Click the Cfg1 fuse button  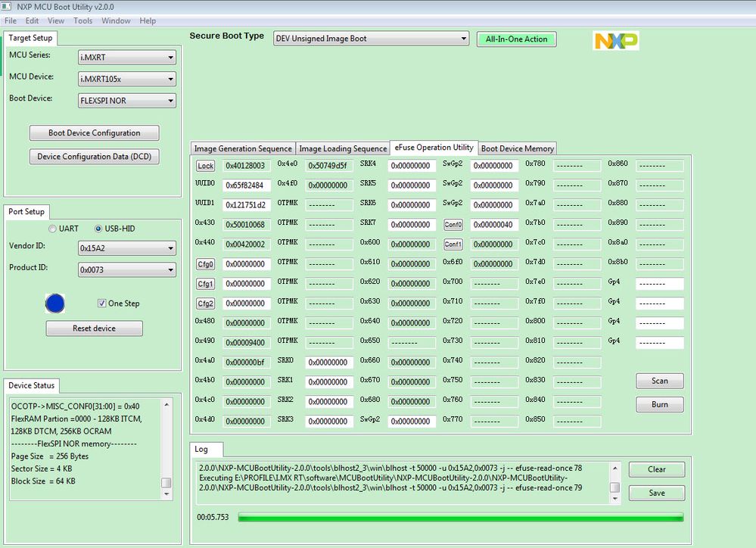[x=205, y=284]
